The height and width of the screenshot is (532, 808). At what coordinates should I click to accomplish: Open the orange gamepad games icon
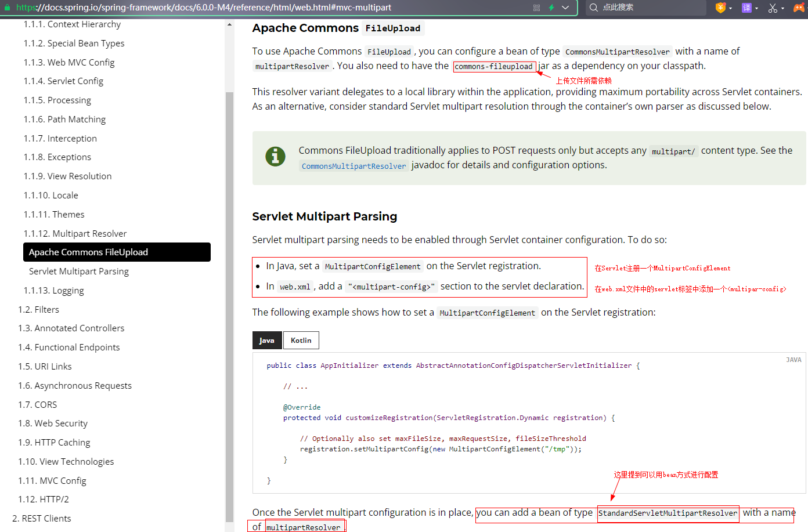click(x=799, y=8)
